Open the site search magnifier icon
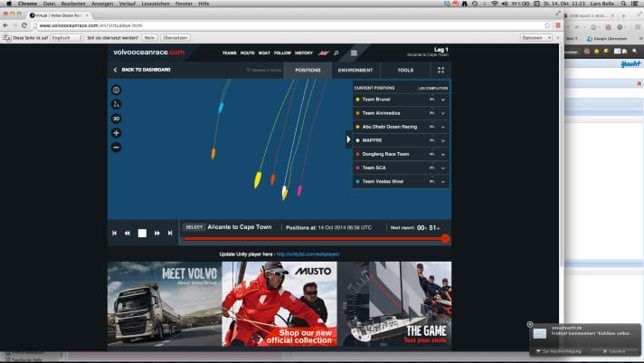 [336, 53]
